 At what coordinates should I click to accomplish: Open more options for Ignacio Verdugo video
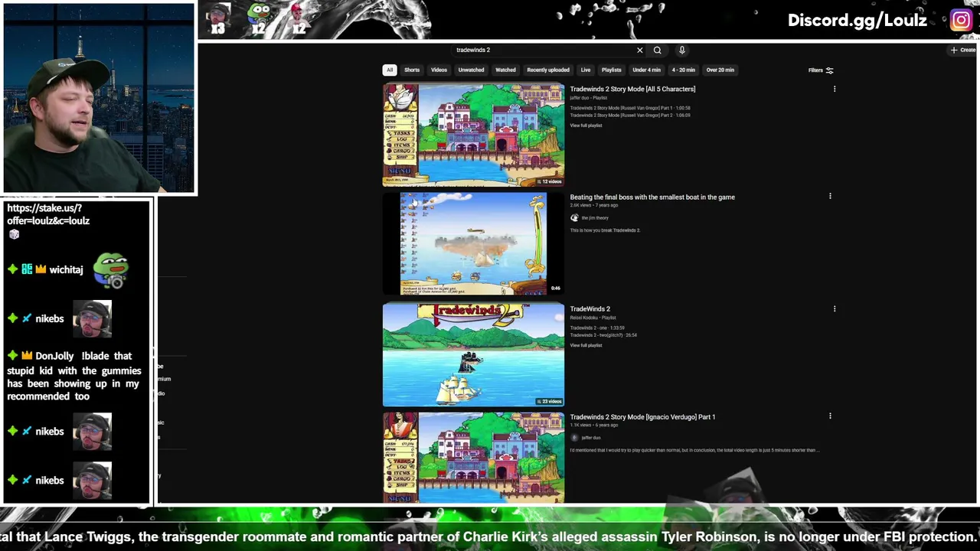pos(830,416)
